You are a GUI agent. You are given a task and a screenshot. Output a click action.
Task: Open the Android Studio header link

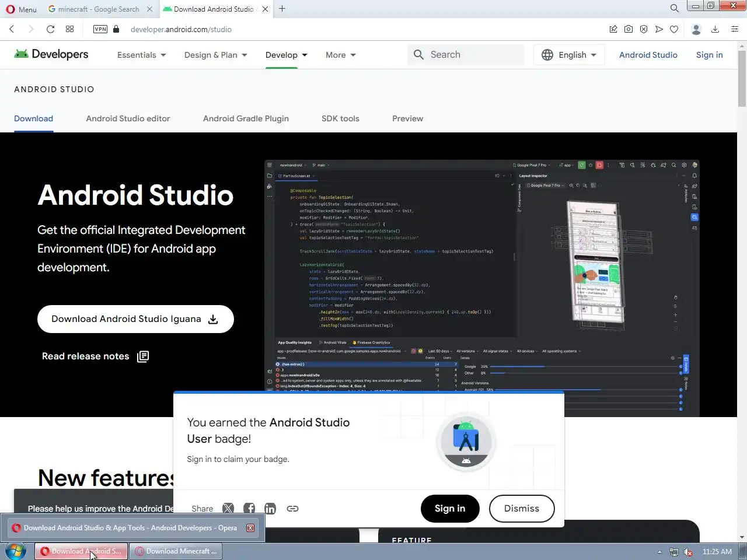pyautogui.click(x=648, y=55)
